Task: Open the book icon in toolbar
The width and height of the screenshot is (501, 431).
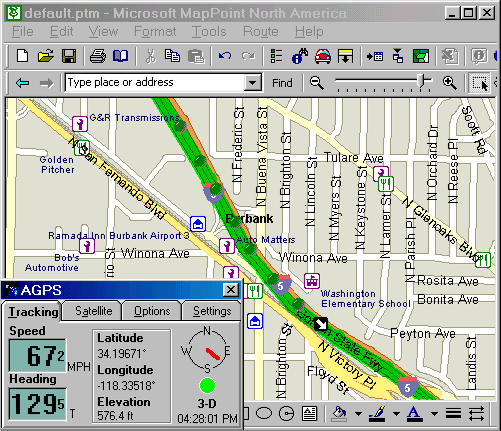Action: tap(120, 56)
